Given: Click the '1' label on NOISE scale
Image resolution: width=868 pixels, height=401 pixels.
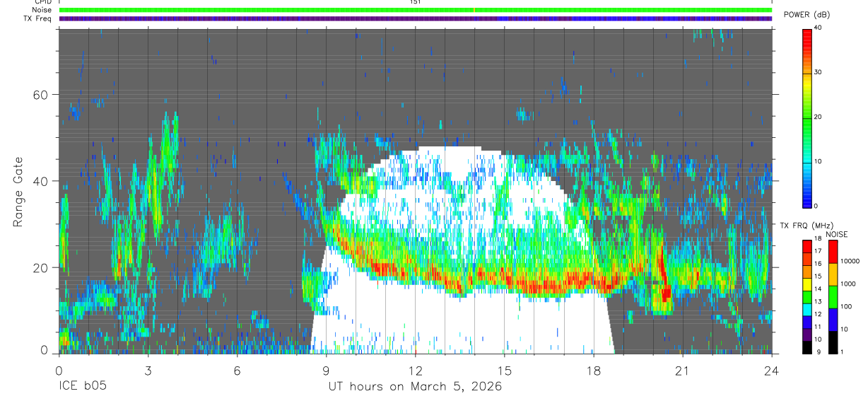Looking at the screenshot, I should pos(843,352).
